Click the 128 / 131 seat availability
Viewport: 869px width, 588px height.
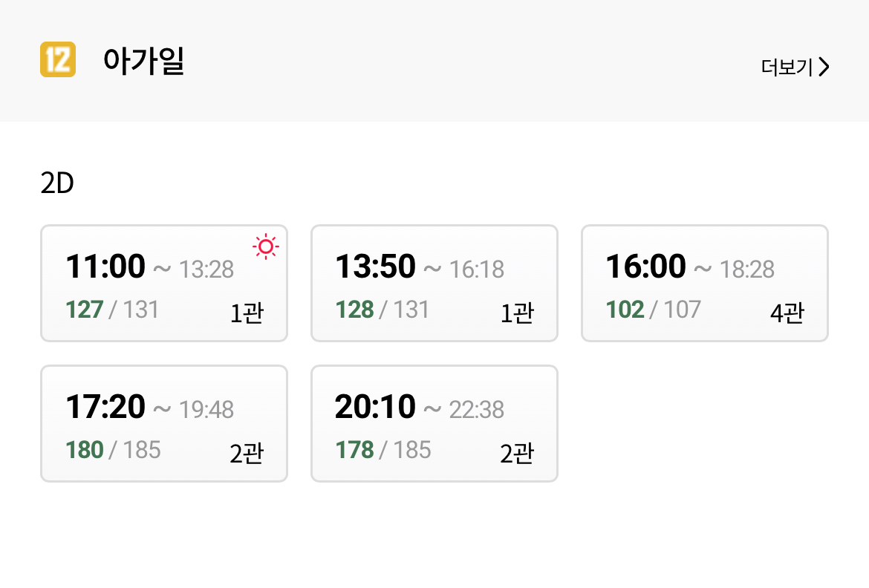coord(383,310)
